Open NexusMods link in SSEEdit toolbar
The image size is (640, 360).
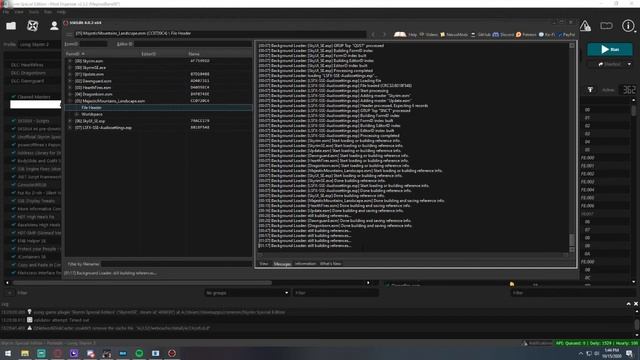click(454, 35)
